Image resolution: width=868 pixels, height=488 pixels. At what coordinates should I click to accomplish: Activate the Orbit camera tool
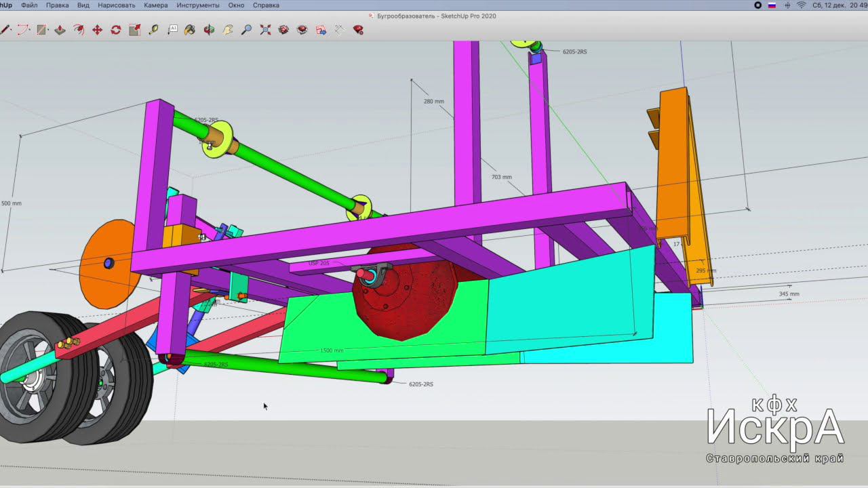[x=210, y=30]
